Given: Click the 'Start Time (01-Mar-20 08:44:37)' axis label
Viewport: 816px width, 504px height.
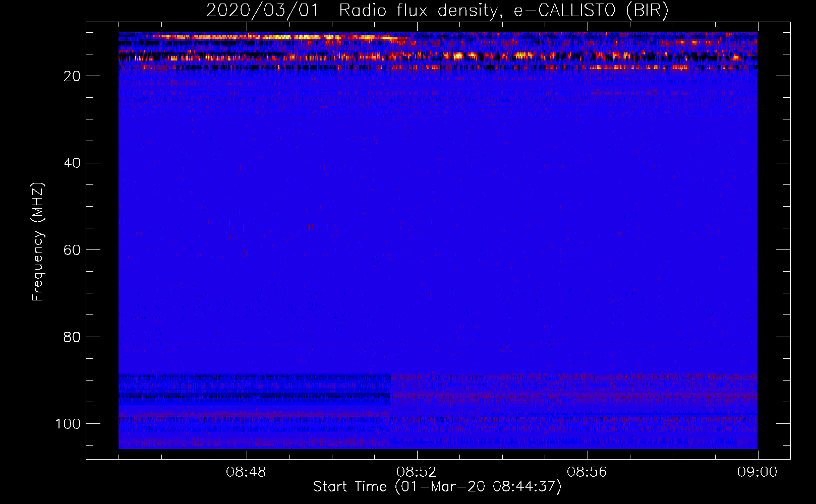Looking at the screenshot, I should tap(437, 487).
